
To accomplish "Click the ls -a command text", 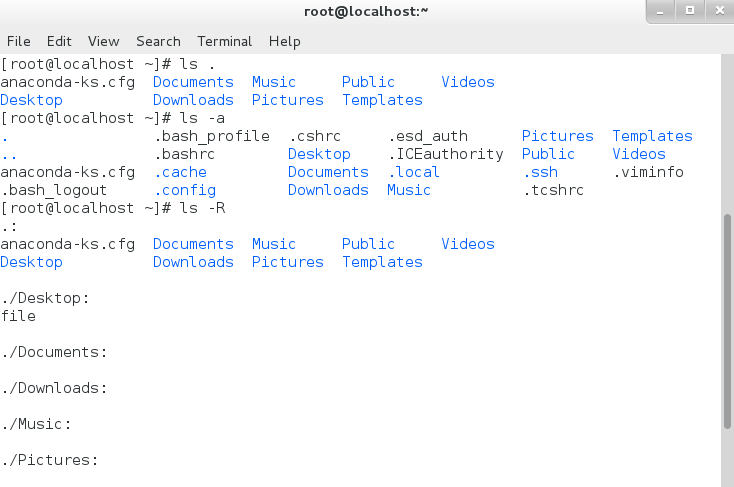I will click(202, 118).
